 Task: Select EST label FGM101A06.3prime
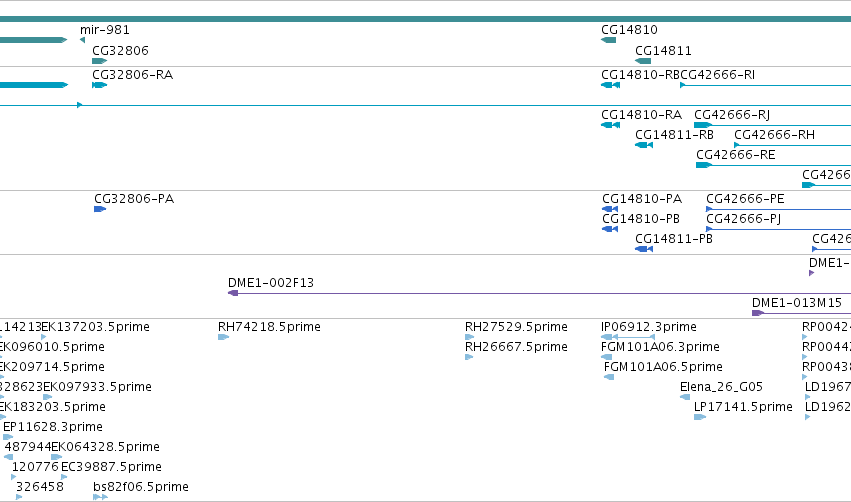tap(660, 347)
